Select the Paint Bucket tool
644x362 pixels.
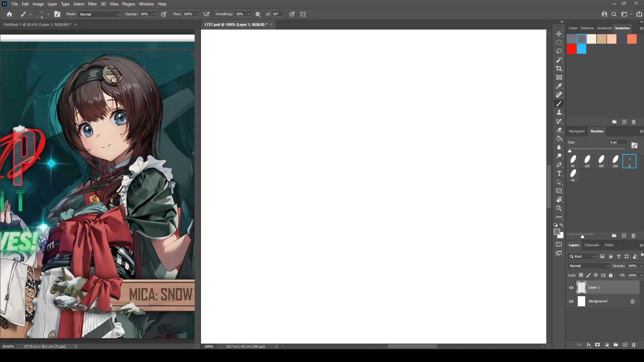pos(559,138)
